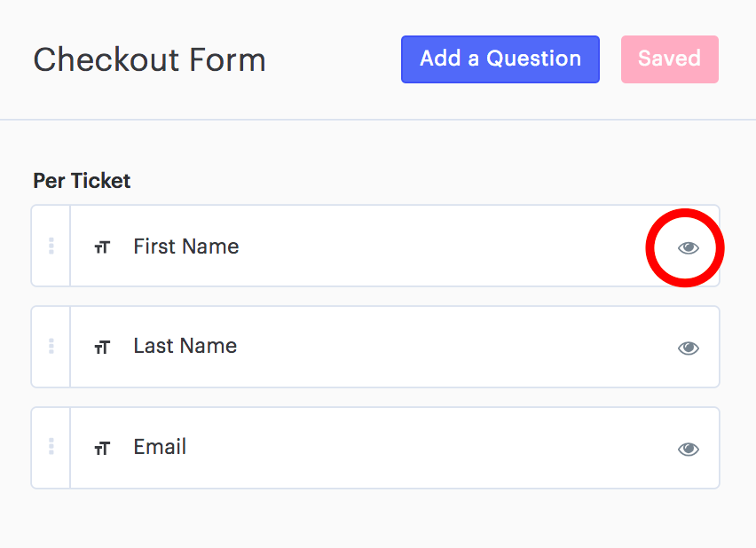Click the Add a Question button
This screenshot has width=756, height=548.
click(500, 59)
